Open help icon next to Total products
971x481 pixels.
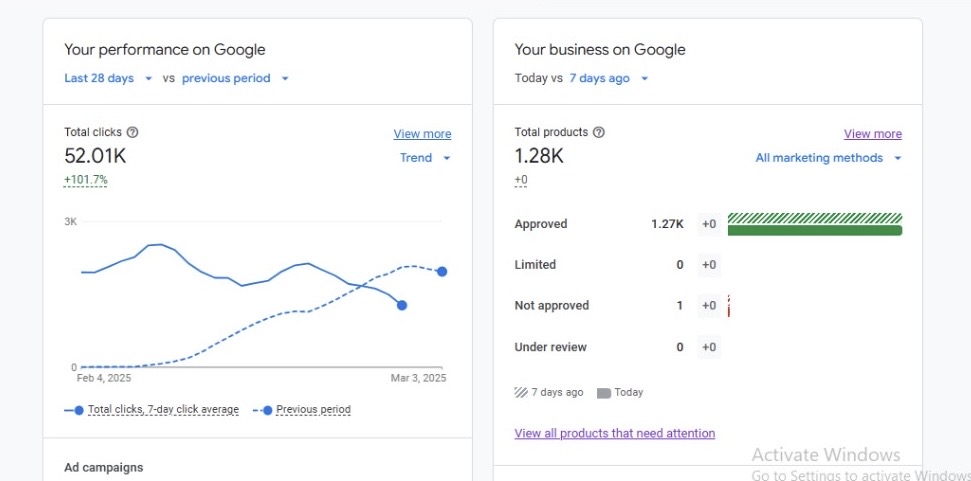[x=598, y=132]
